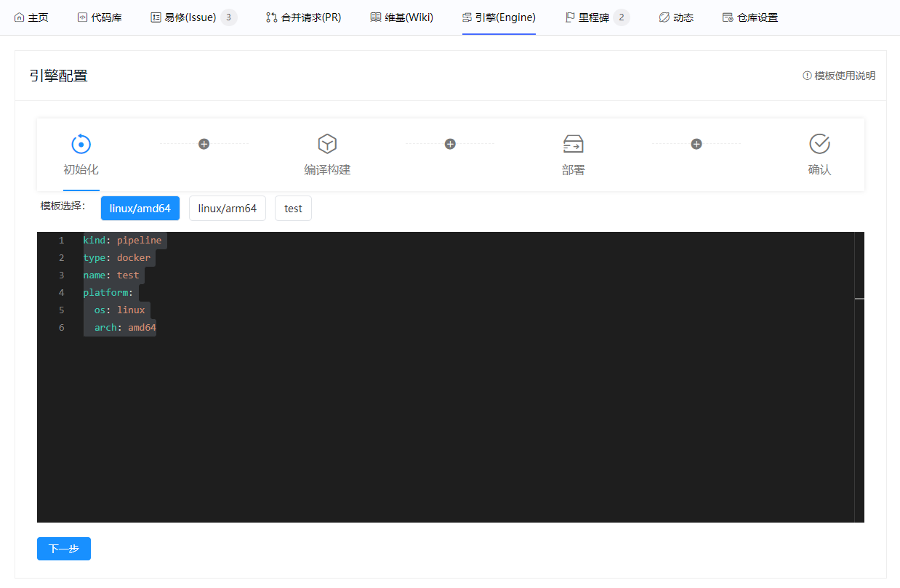This screenshot has width=900, height=588.
Task: Click code line 'name: test'
Action: 111,275
